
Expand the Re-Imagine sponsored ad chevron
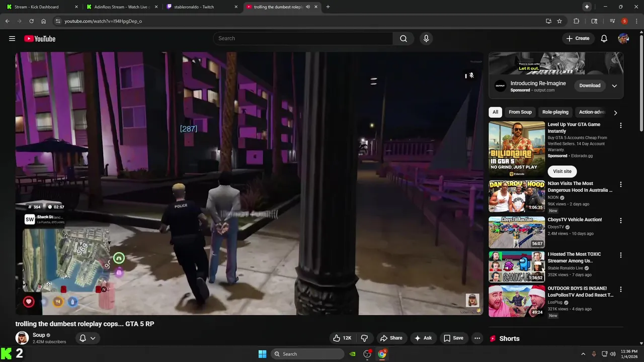click(614, 86)
